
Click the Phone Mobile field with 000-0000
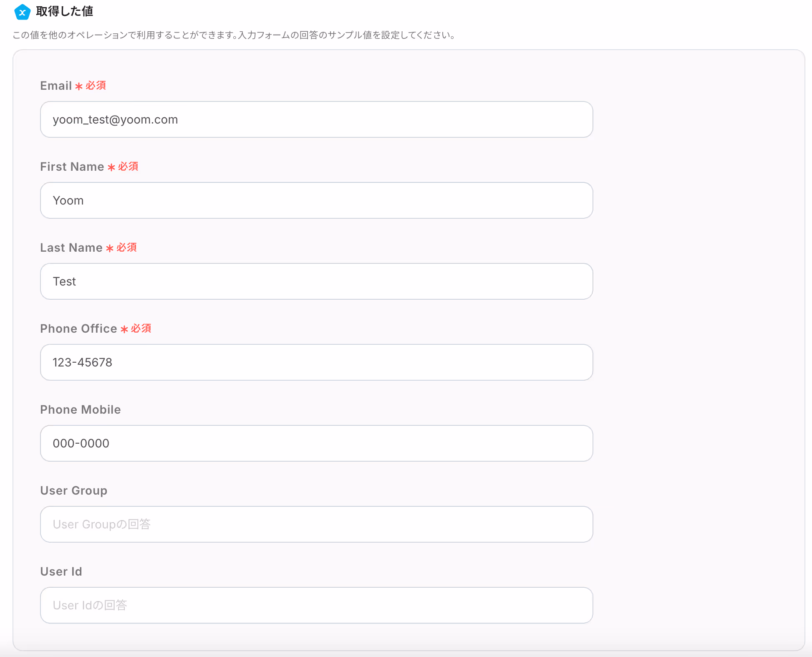pos(316,443)
